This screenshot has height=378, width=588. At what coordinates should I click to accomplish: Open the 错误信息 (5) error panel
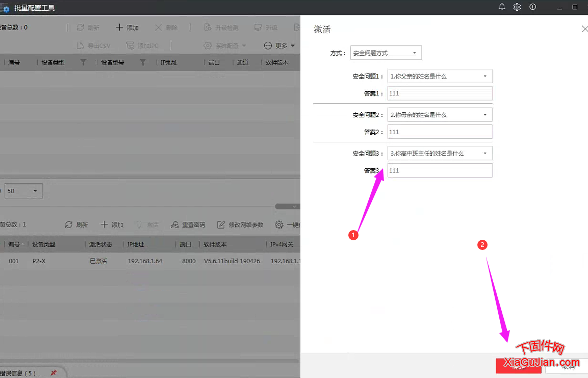18,373
